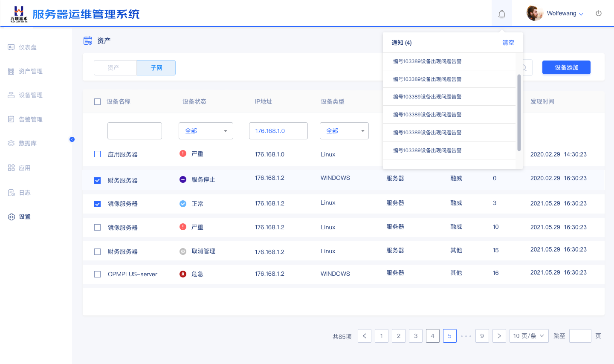Screen dimensions: 614x364
Task: Open 设置 settings gear in sidebar
Action: click(12, 217)
